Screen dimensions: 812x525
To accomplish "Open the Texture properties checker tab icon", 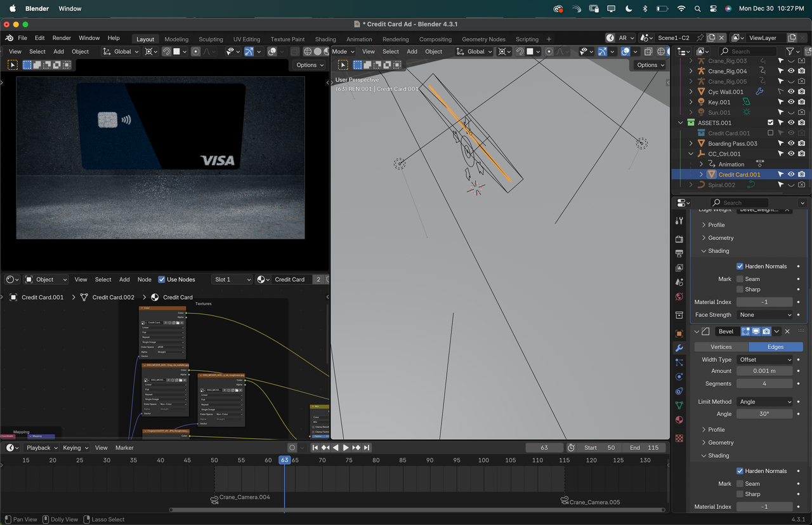I will click(679, 438).
